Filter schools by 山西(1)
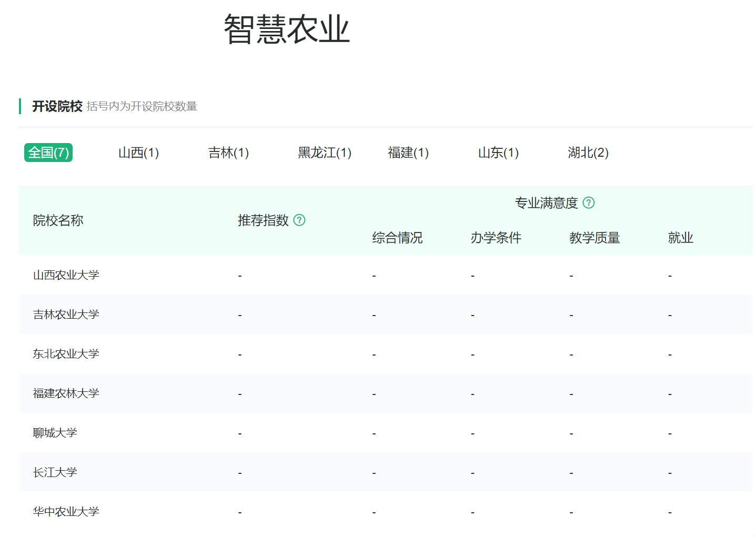 [x=138, y=153]
